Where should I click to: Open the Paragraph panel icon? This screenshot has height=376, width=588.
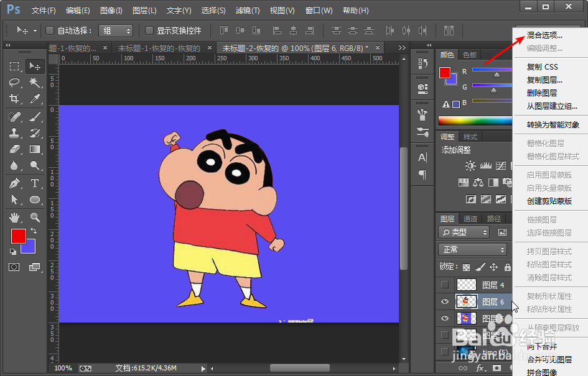pos(422,174)
